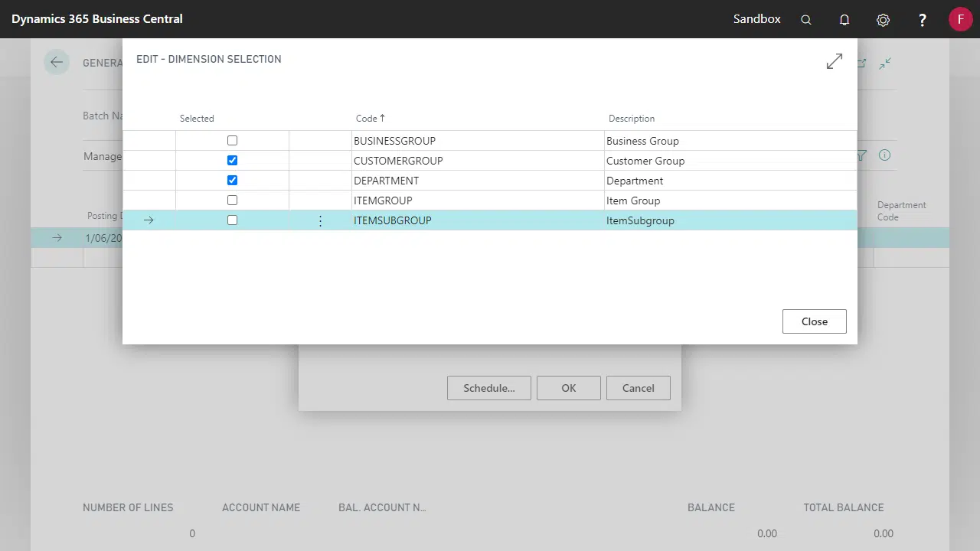
Task: Enable the ITEMGROUP checkbox
Action: coord(232,201)
